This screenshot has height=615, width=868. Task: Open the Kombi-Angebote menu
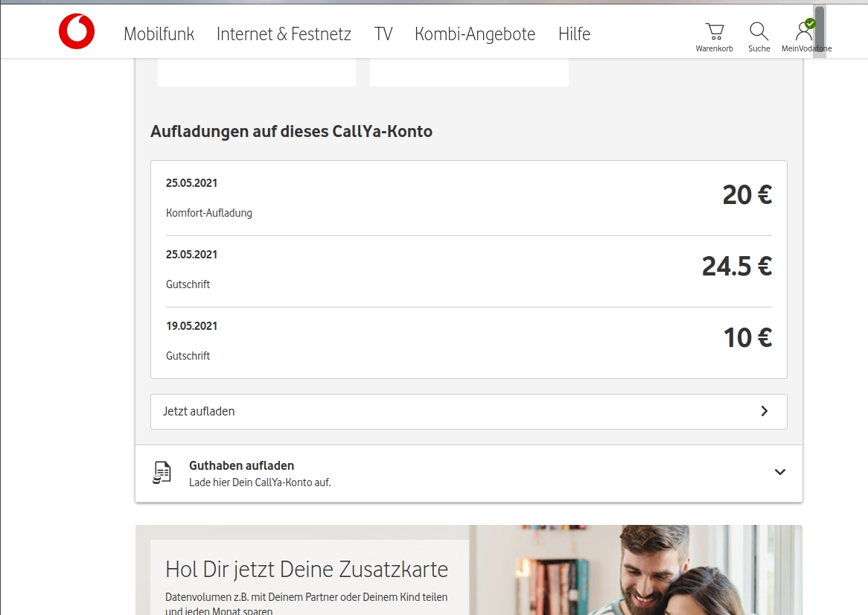tap(475, 34)
